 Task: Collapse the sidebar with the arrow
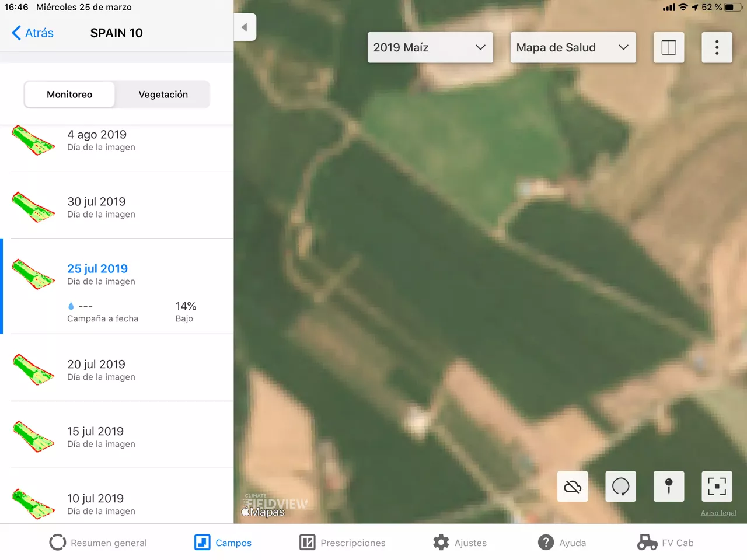[245, 27]
